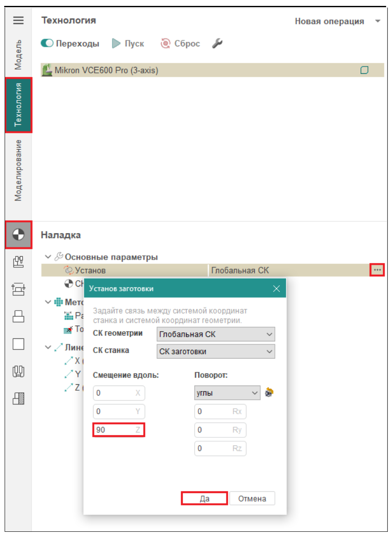
Task: Toggle the square icon on Mikron row
Action: (x=365, y=70)
